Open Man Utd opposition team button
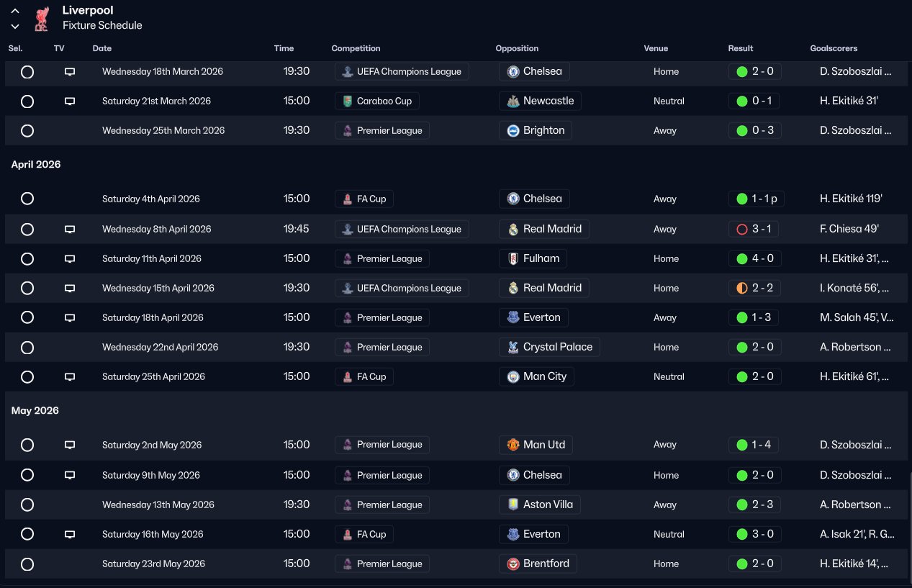 [536, 445]
